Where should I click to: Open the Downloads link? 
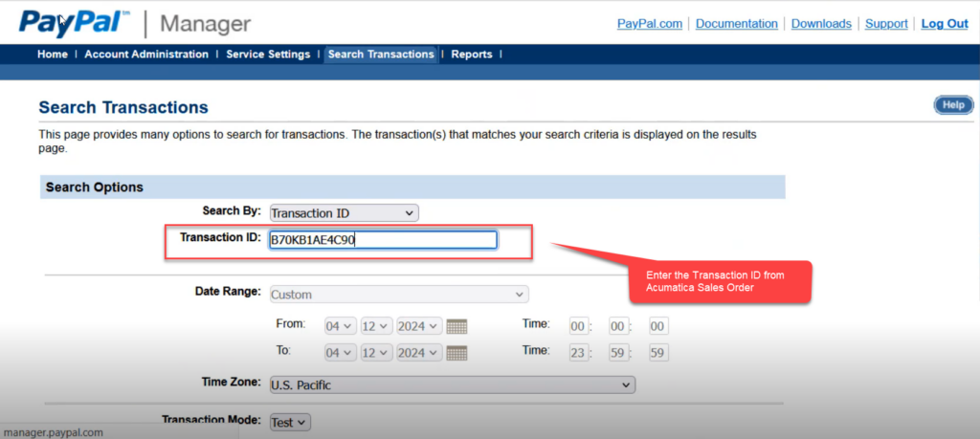[x=821, y=24]
